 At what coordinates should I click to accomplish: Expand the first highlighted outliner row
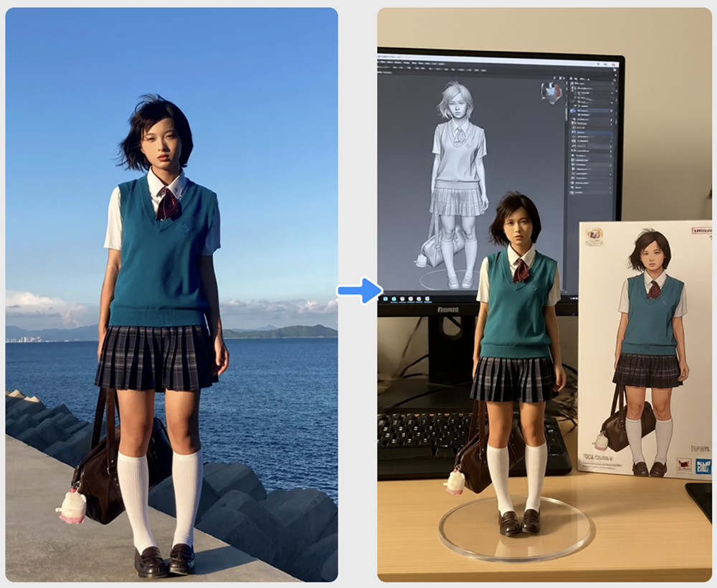[572, 112]
